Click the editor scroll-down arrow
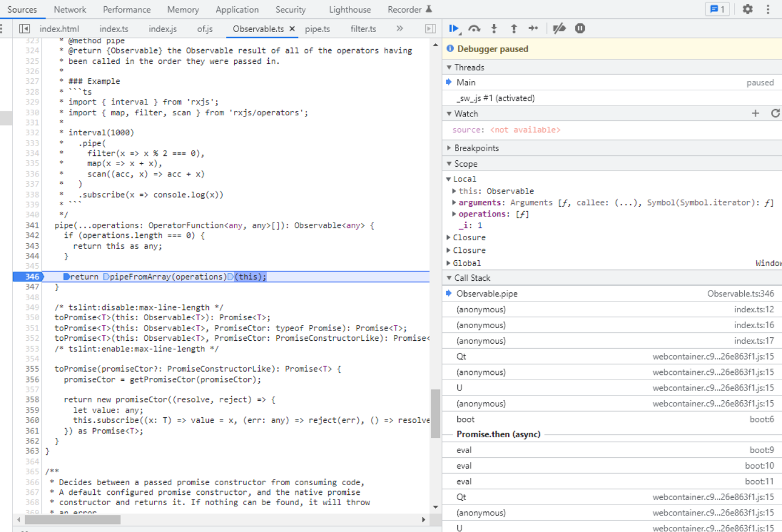Screen dimensions: 782x532 click(436, 507)
